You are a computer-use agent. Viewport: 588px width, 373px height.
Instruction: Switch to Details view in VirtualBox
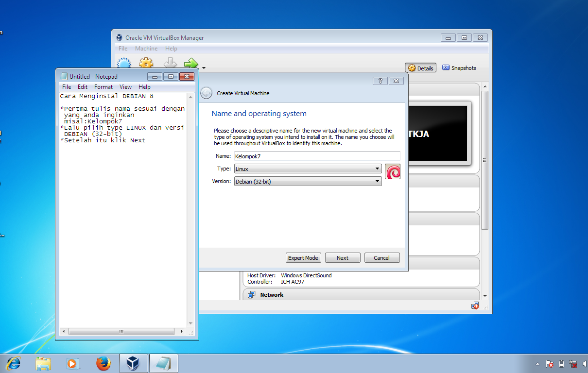[x=420, y=68]
